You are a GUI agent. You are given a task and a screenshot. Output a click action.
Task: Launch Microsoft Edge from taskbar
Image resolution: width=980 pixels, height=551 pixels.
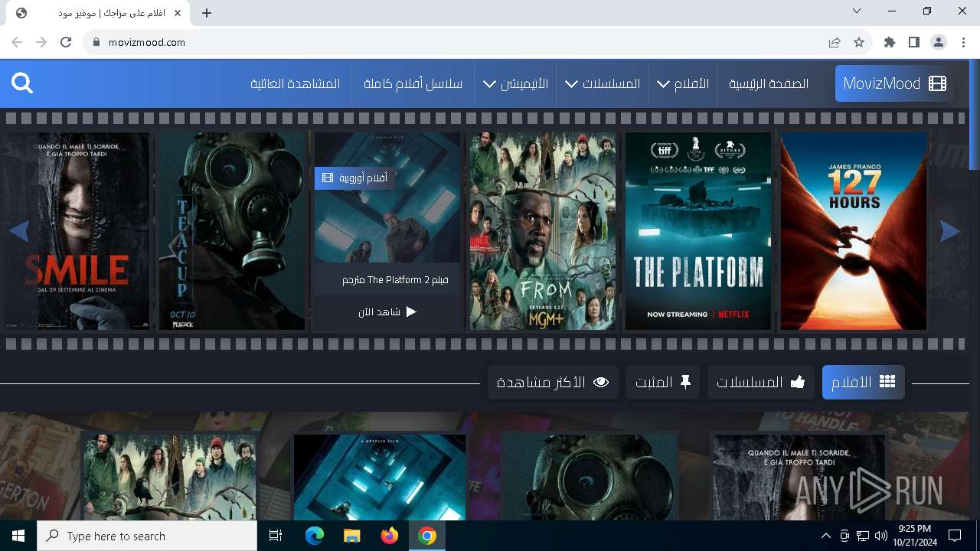click(x=315, y=536)
